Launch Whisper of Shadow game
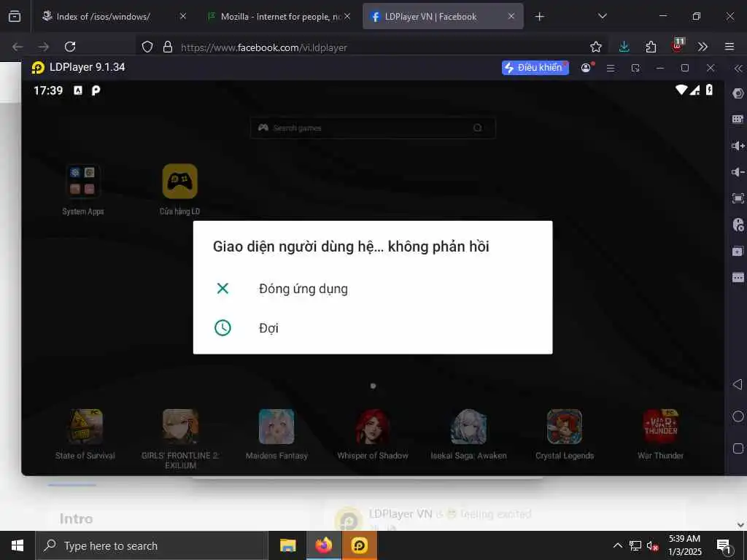The width and height of the screenshot is (747, 560). 373,435
